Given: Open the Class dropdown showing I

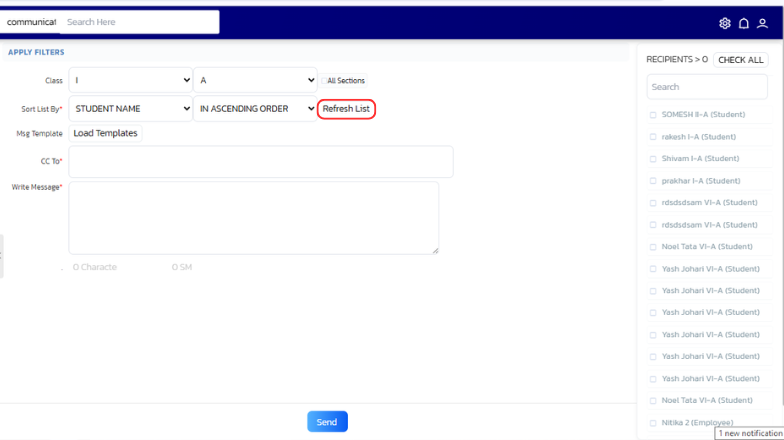Looking at the screenshot, I should (130, 80).
